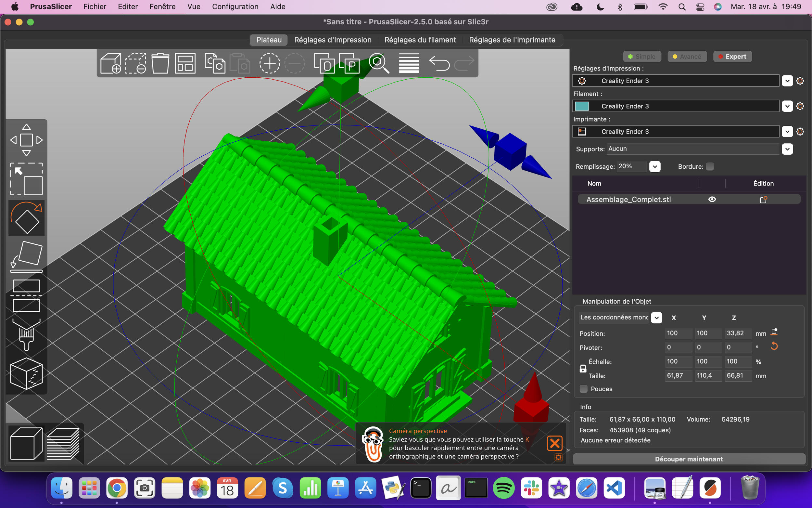Undo the last action
Image resolution: width=812 pixels, height=508 pixels.
click(x=440, y=63)
